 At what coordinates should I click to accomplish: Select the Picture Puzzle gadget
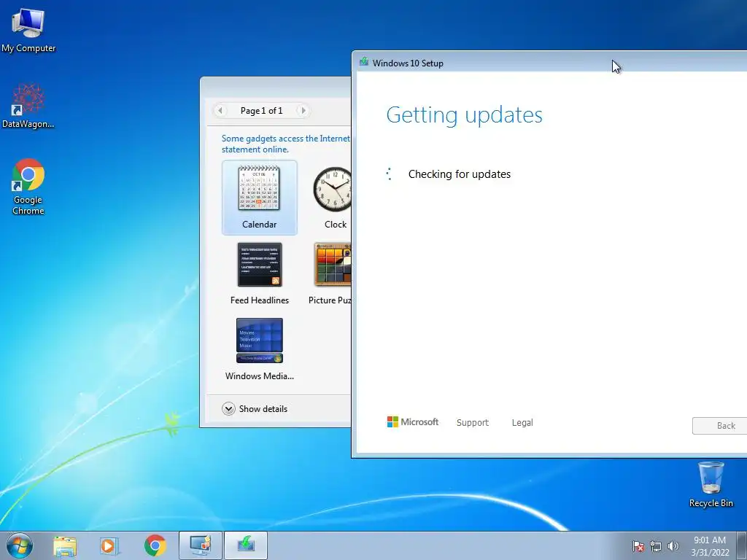(x=330, y=274)
